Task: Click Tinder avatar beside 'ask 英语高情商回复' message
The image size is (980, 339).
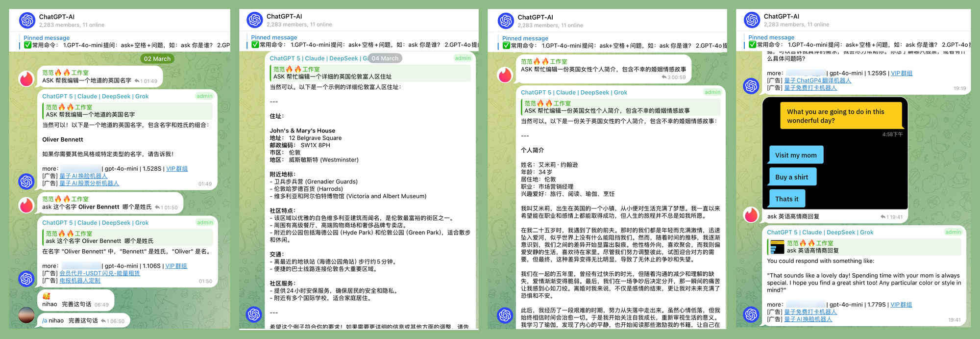Action: [x=751, y=214]
